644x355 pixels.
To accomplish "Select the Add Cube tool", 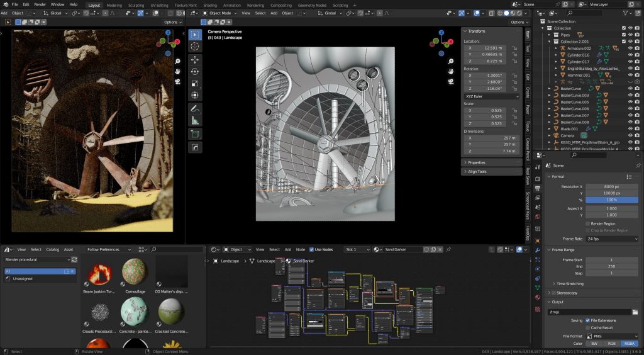I will pos(195,134).
